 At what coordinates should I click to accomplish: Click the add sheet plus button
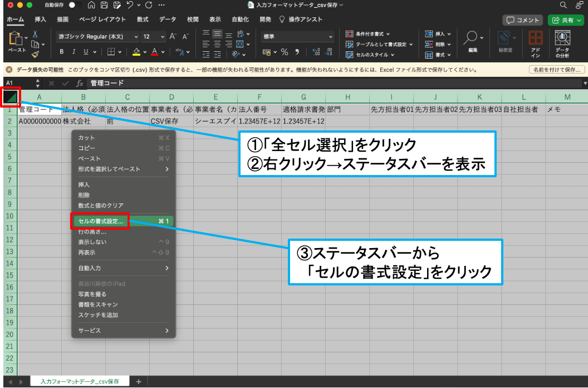tap(139, 382)
